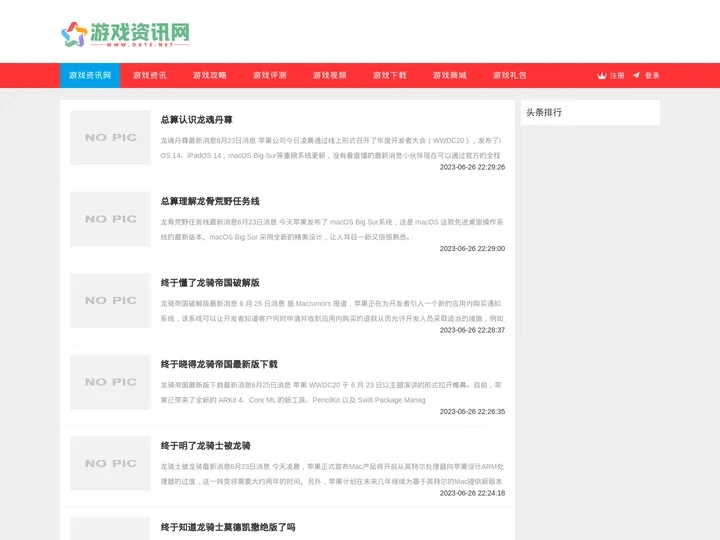Click the 游戏资讯网 star logo
720x540 pixels.
pyautogui.click(x=125, y=34)
